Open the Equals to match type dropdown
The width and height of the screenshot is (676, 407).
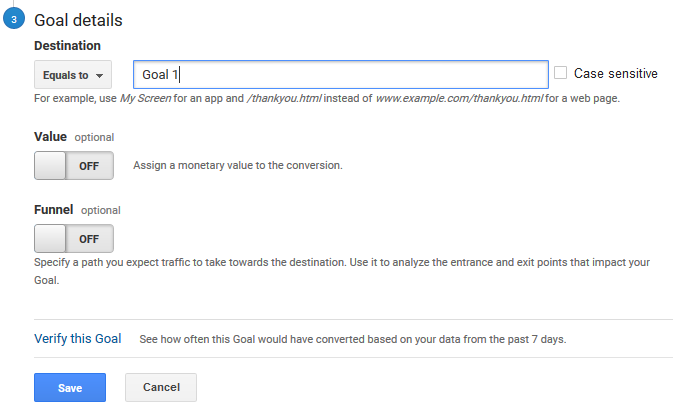click(x=73, y=75)
